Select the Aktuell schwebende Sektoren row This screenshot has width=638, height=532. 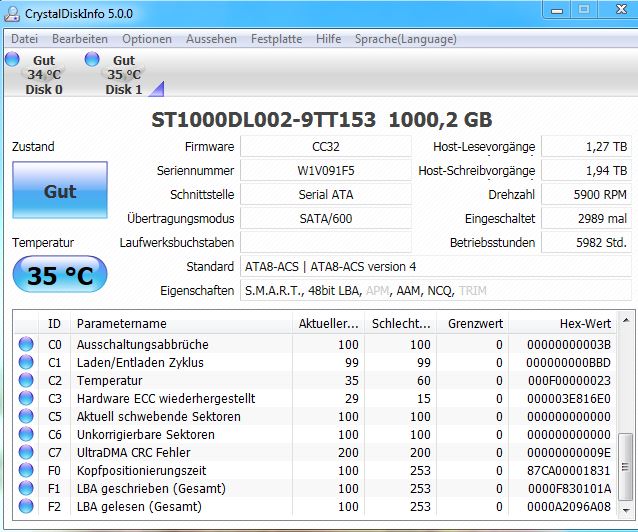315,416
